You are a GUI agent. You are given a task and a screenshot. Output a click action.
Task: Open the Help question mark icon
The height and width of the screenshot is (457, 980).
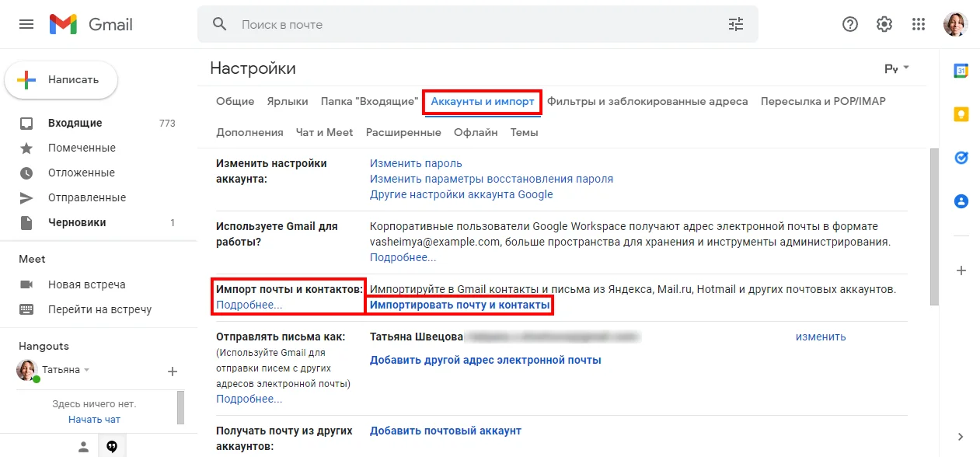point(850,24)
